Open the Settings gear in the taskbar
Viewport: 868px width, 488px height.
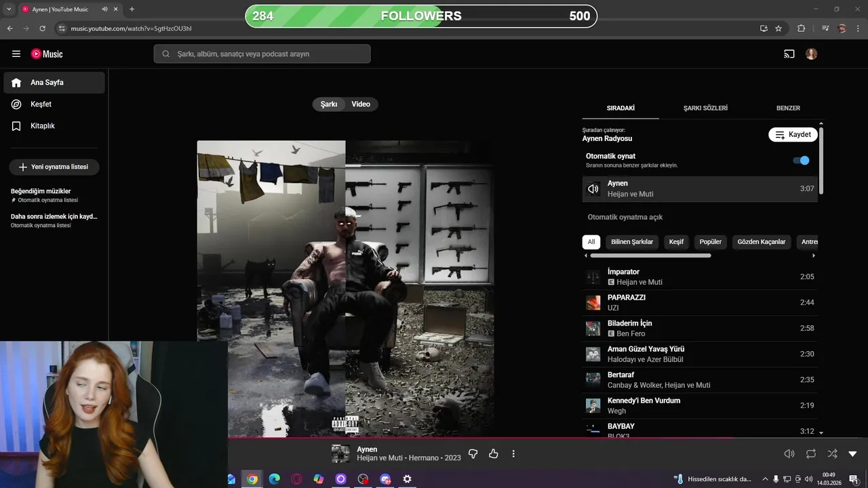pos(407,479)
